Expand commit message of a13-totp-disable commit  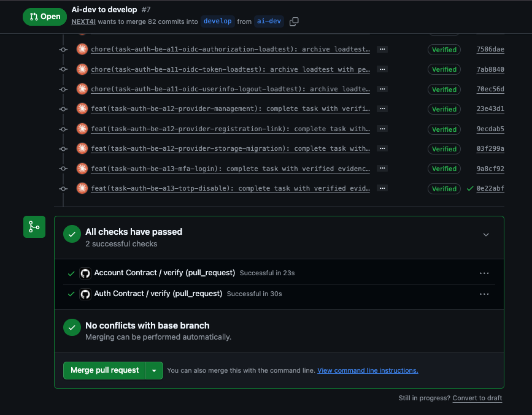[382, 188]
